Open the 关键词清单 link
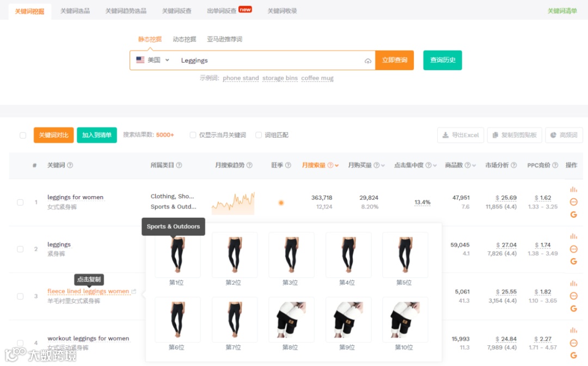The image size is (588, 366). 562,11
